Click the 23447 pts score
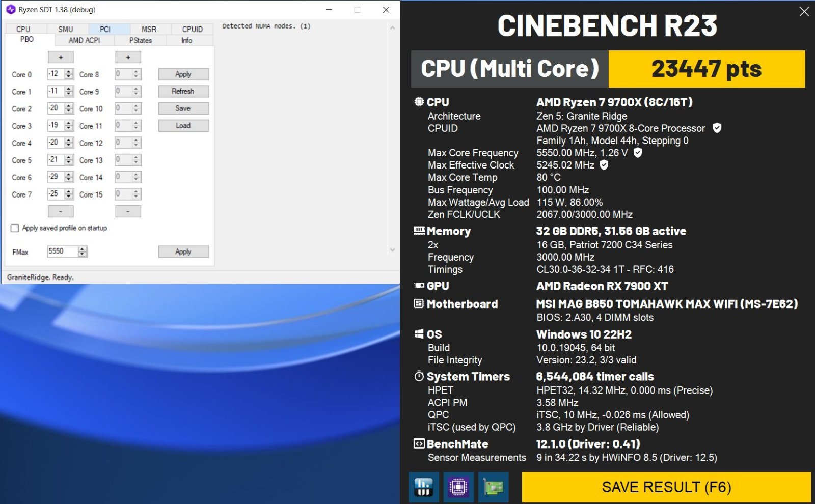This screenshot has height=504, width=815. [707, 69]
